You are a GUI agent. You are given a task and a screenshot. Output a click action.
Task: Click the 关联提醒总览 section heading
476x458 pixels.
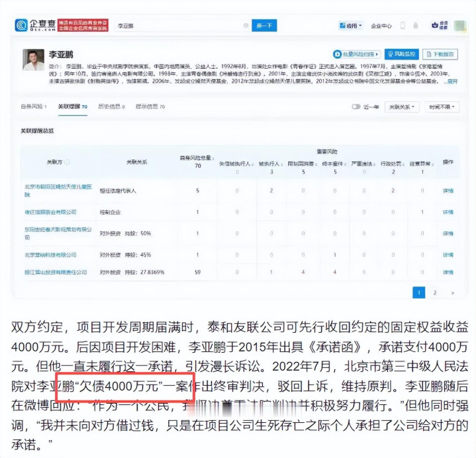pos(37,131)
